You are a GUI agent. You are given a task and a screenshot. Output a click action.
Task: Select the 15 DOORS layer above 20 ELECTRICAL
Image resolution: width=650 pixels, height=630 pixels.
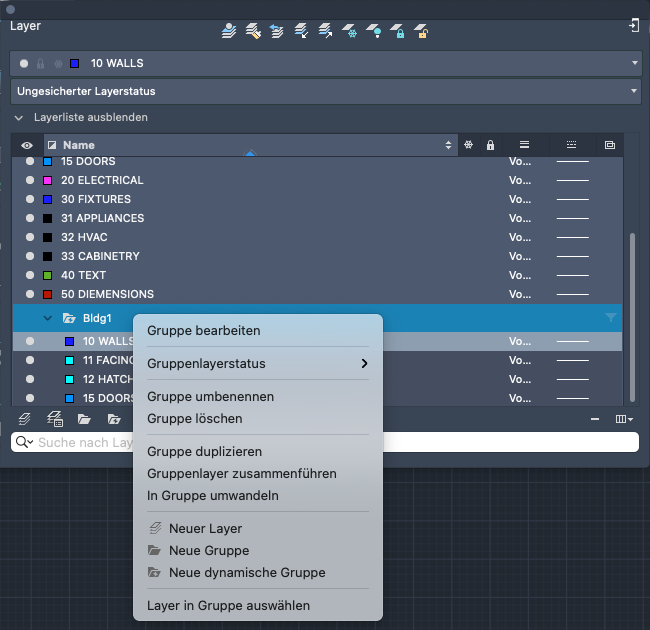[x=88, y=161]
